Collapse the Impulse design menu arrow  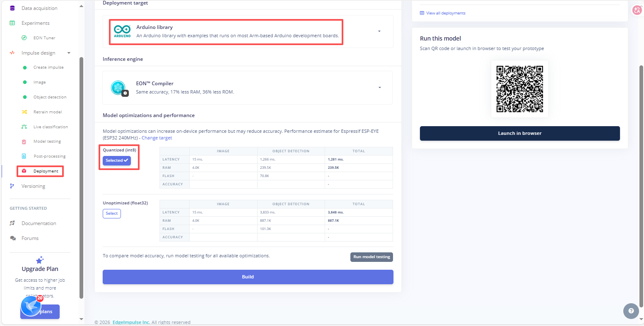(x=69, y=53)
